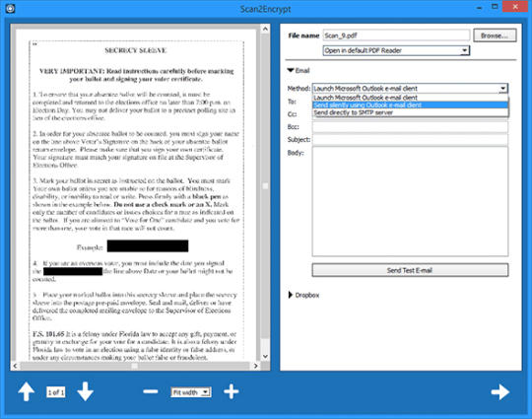Maximize the Scan2Encrypt window
532x419 pixels.
click(x=495, y=7)
